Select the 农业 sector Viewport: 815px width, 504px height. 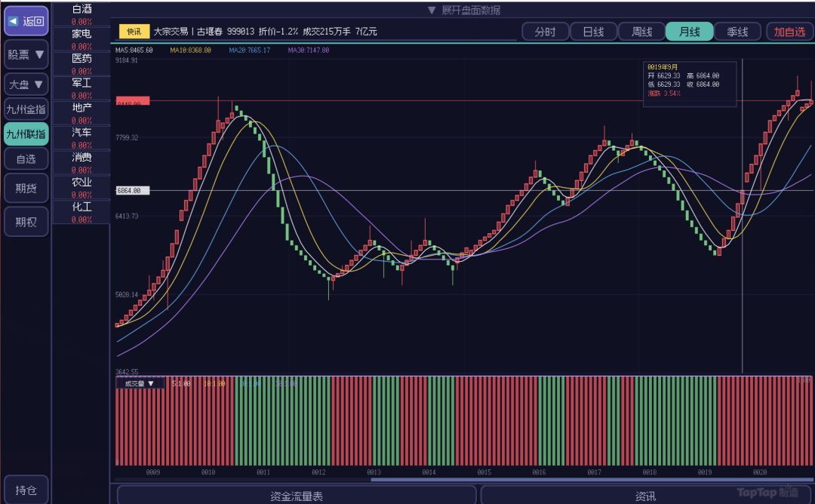(81, 188)
